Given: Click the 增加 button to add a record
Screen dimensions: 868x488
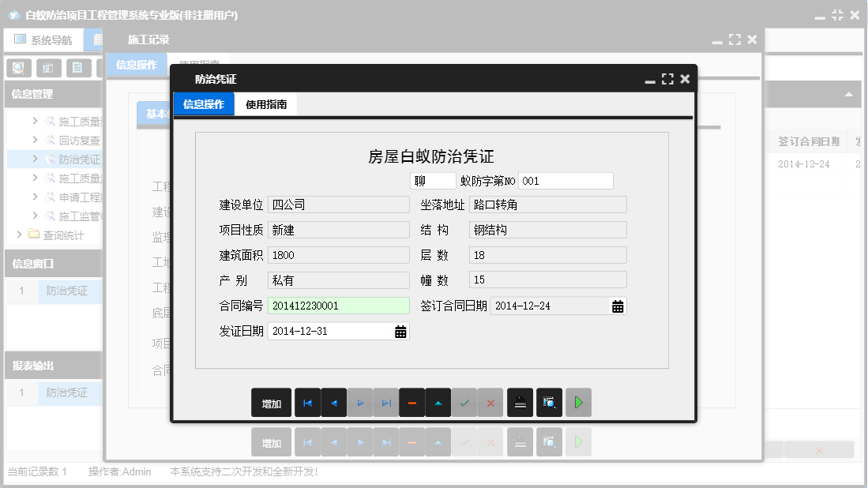Looking at the screenshot, I should click(x=271, y=402).
